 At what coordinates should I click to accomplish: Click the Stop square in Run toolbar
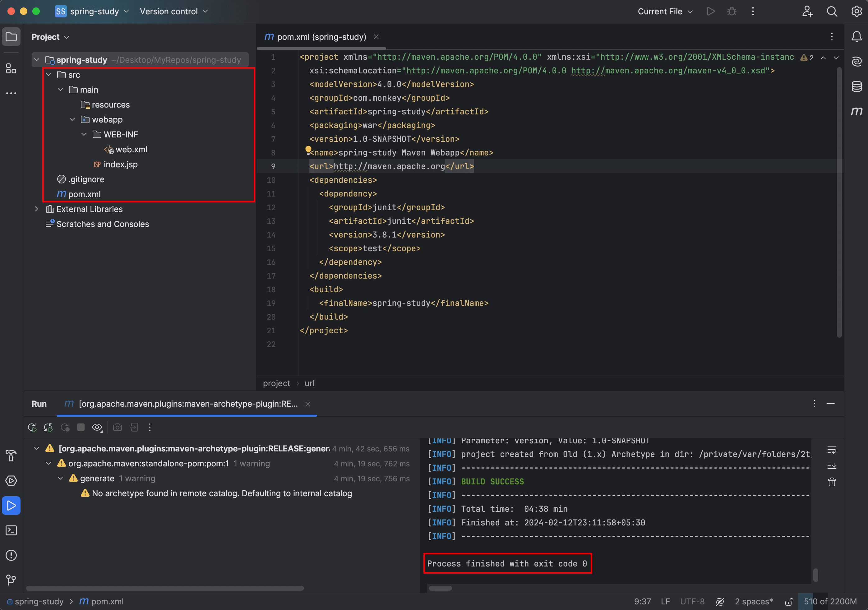81,427
